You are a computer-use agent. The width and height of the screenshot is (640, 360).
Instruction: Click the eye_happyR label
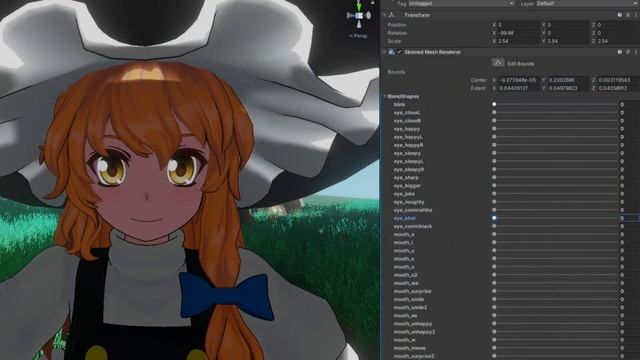408,145
